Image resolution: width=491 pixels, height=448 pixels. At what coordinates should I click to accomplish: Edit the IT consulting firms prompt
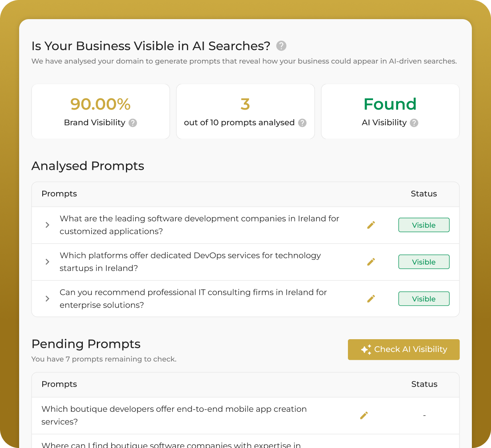tap(371, 299)
